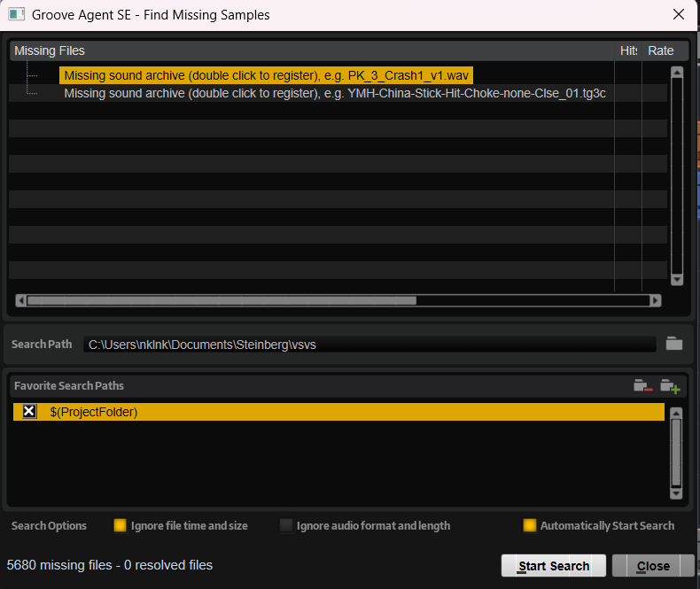This screenshot has width=700, height=589.
Task: Click the Search Path input field
Action: (369, 345)
